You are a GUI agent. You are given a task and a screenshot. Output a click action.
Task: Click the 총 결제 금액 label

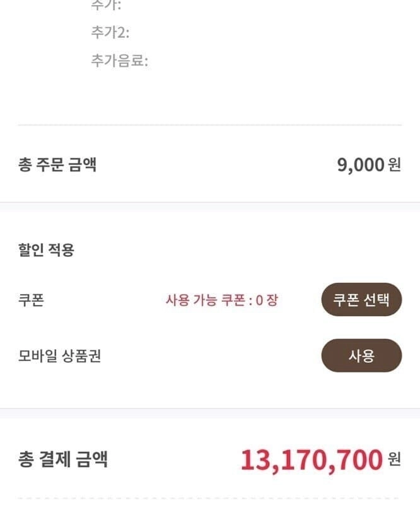click(63, 459)
